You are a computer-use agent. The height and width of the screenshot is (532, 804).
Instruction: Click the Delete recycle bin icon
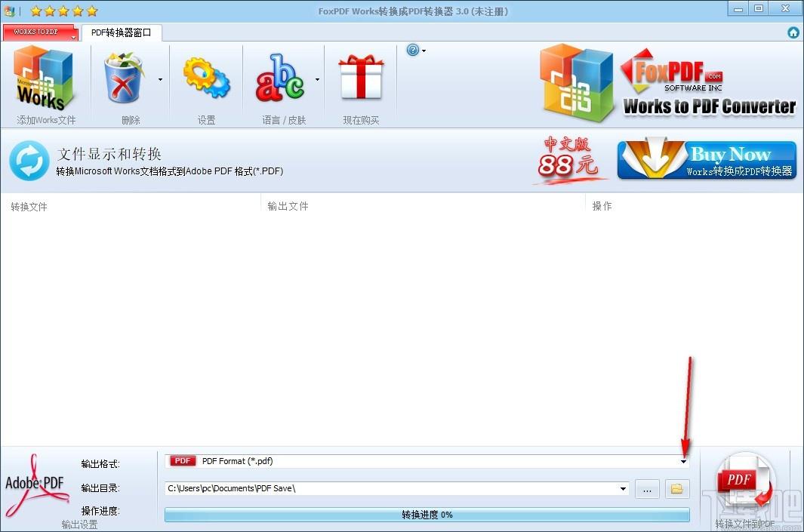[123, 78]
